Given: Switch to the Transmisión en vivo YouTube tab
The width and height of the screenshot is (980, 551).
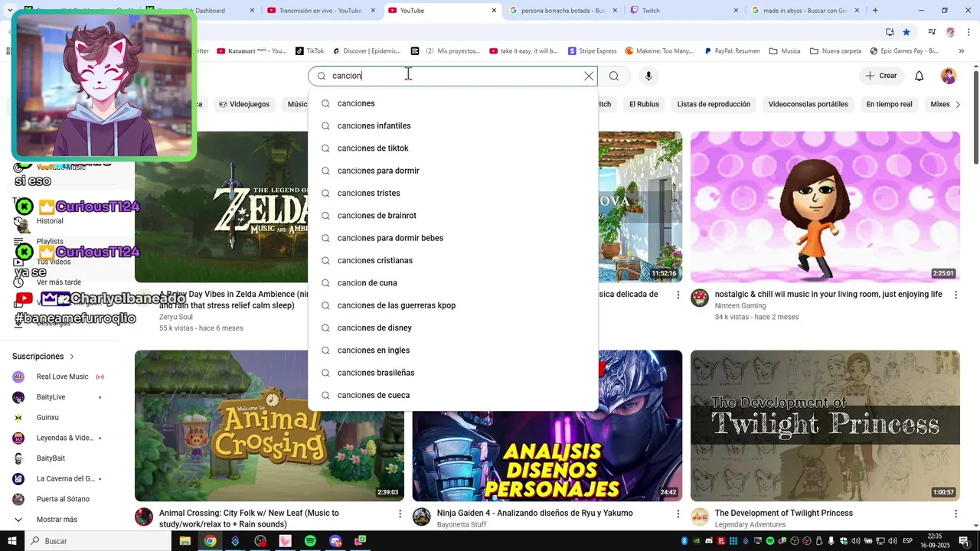Looking at the screenshot, I should pyautogui.click(x=322, y=11).
